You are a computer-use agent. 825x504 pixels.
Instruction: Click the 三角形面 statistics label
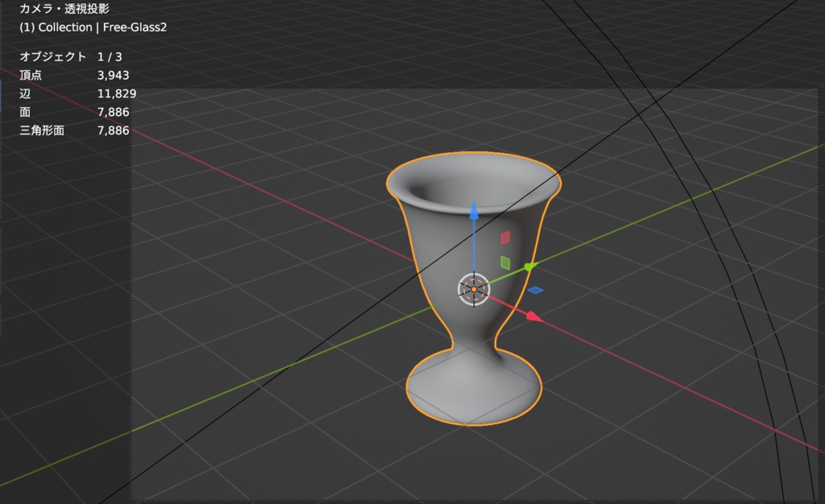click(42, 130)
